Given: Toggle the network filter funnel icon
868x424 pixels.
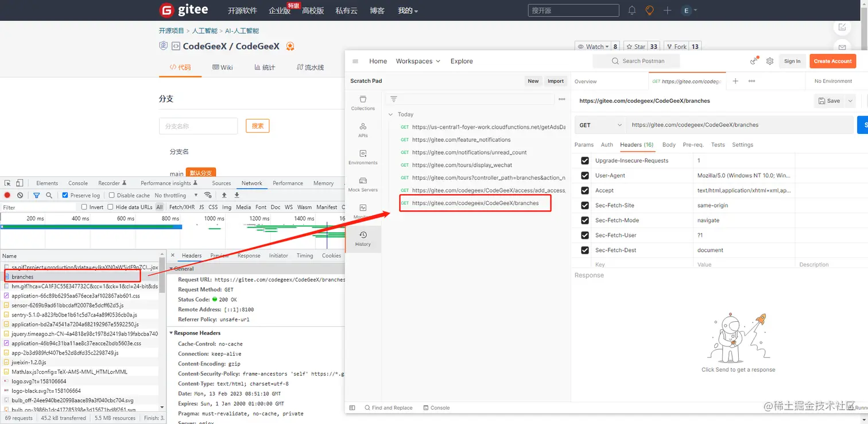Looking at the screenshot, I should pyautogui.click(x=36, y=195).
